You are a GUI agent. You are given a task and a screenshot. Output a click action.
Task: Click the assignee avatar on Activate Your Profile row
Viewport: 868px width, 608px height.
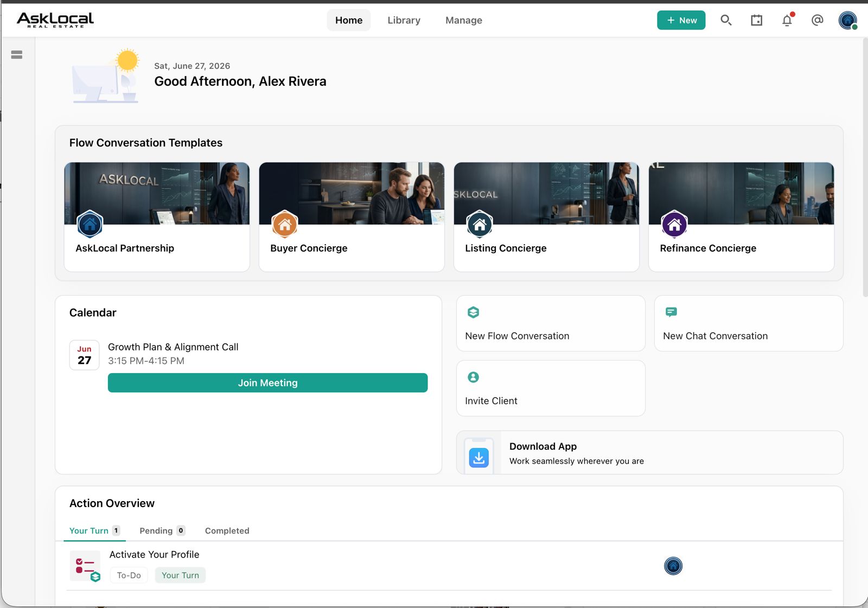pos(673,566)
